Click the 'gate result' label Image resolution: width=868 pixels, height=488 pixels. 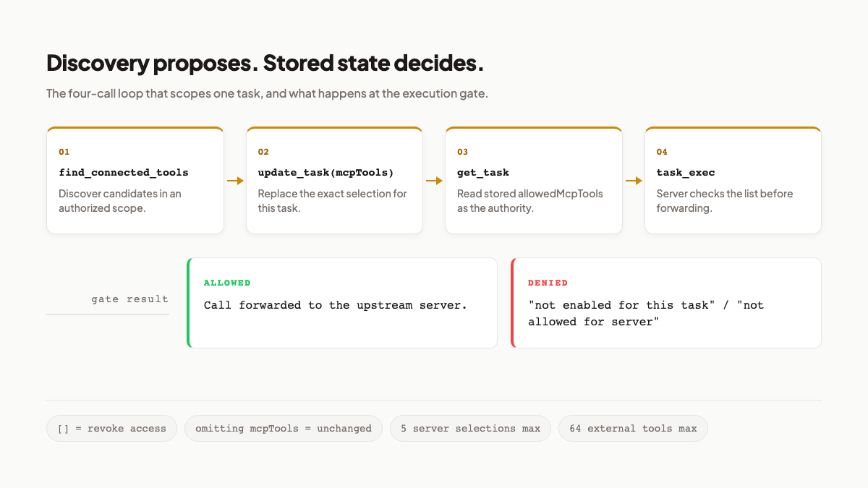point(129,299)
